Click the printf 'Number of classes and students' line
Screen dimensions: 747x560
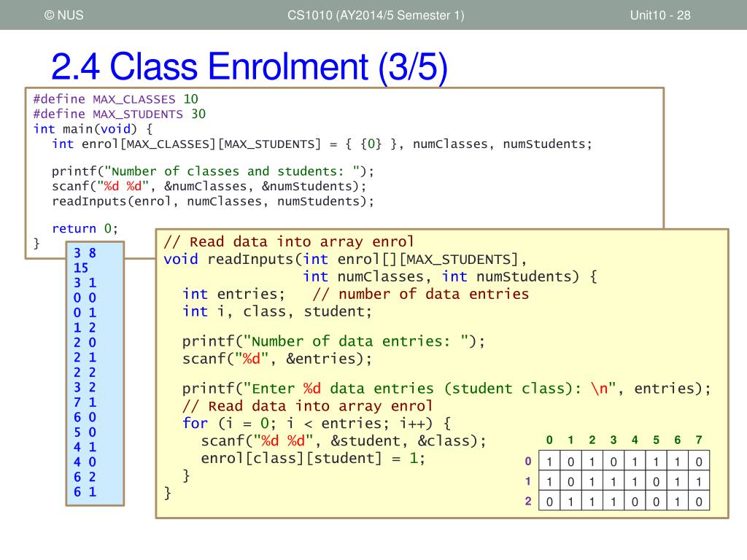coord(213,171)
